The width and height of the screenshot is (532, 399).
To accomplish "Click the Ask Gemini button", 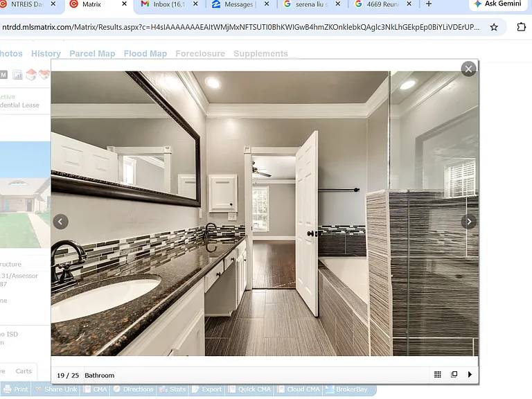I will coord(497,3).
